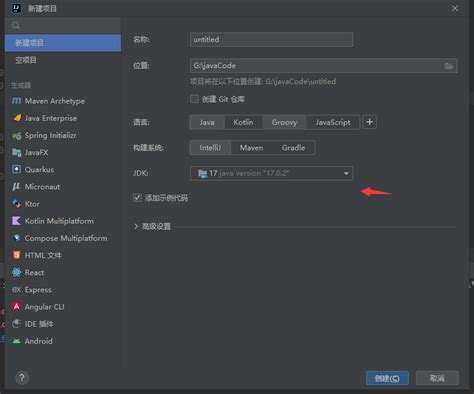The height and width of the screenshot is (394, 474).
Task: Focus the project name field containing untitled
Action: pos(271,39)
